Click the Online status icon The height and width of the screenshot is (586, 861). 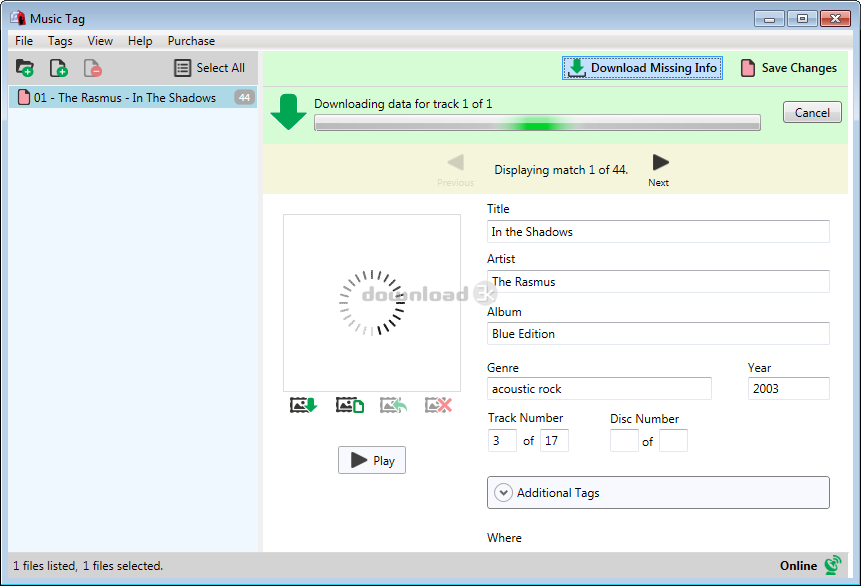click(x=831, y=565)
